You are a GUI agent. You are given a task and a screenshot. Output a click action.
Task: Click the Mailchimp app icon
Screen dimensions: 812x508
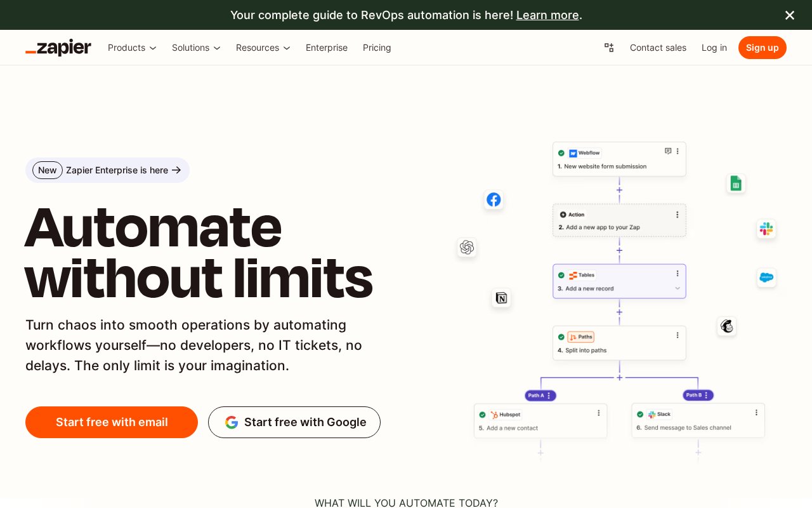(727, 326)
